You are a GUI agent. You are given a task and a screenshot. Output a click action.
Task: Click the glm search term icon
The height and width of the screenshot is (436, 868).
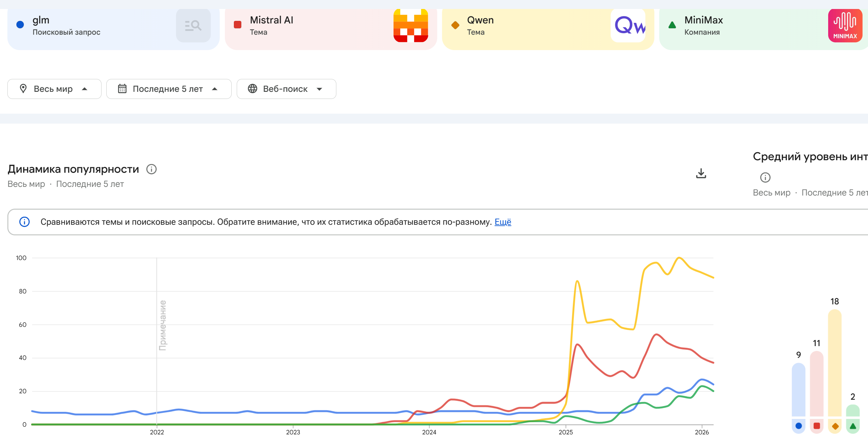point(193,26)
